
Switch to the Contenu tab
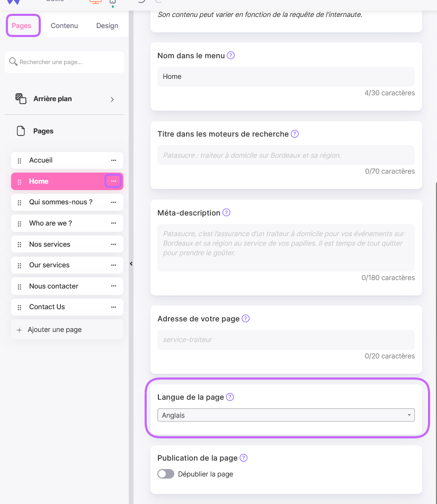[64, 25]
